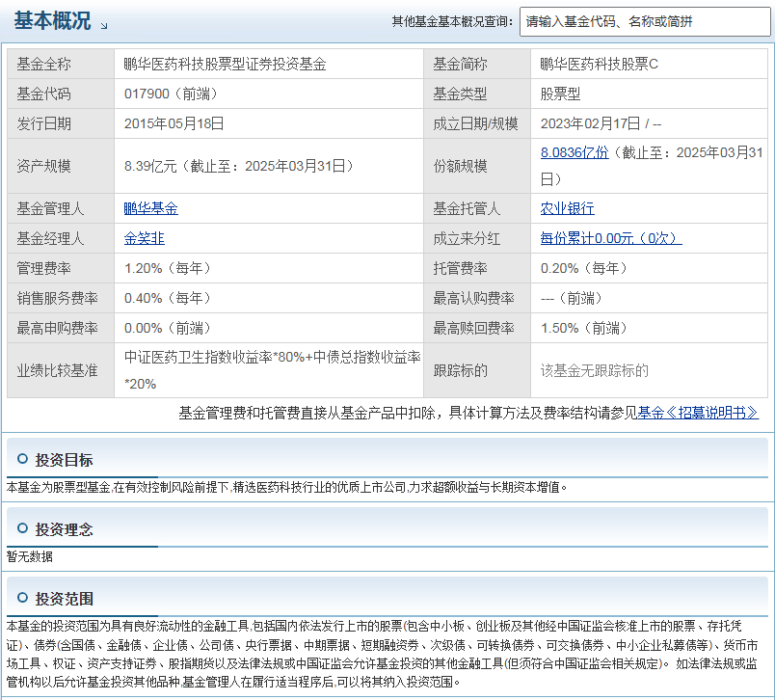
Task: Click the 其他基金基本概况查询 label
Action: pyautogui.click(x=453, y=22)
